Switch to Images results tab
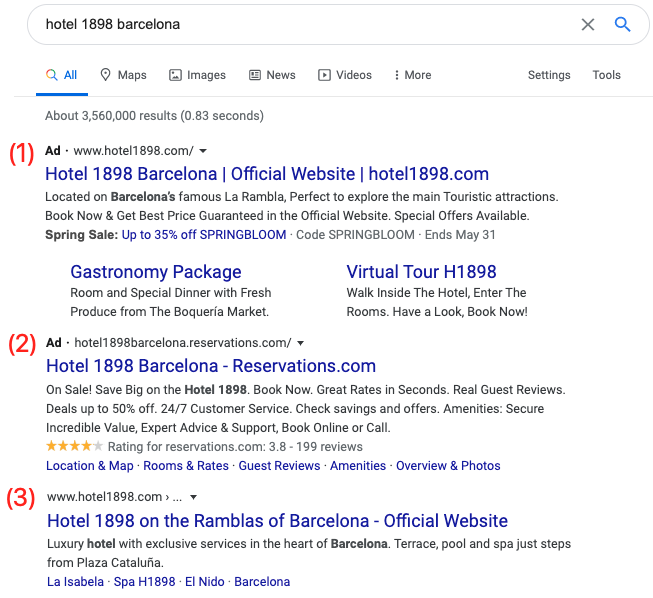 [x=197, y=75]
